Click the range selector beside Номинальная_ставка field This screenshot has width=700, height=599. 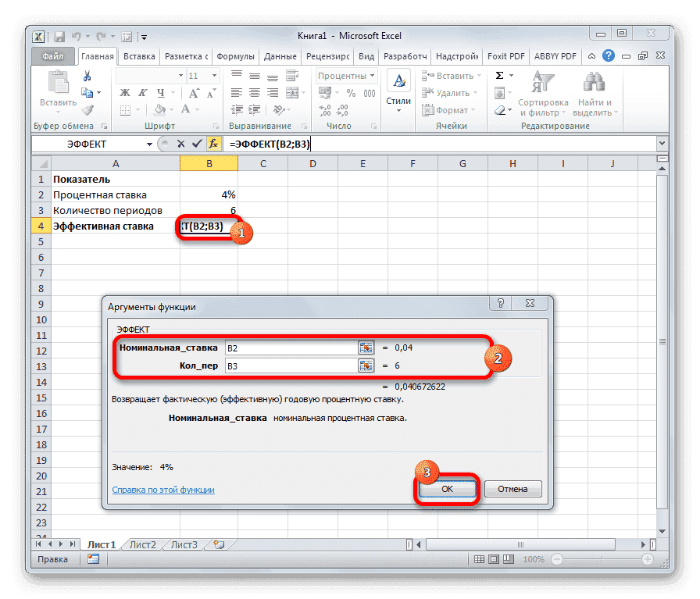366,348
